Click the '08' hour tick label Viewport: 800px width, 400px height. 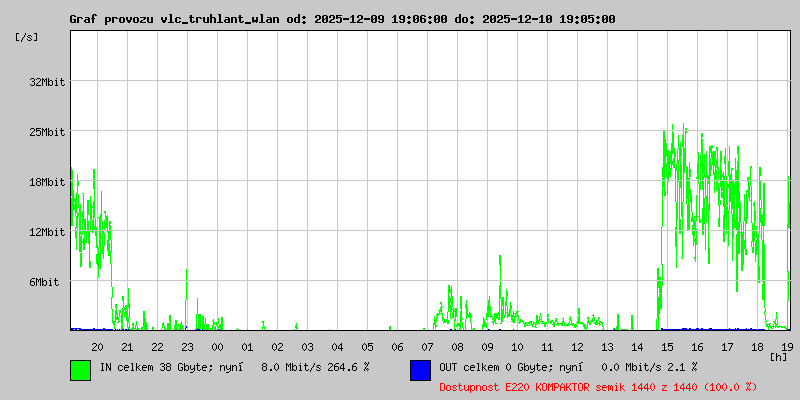coord(458,347)
